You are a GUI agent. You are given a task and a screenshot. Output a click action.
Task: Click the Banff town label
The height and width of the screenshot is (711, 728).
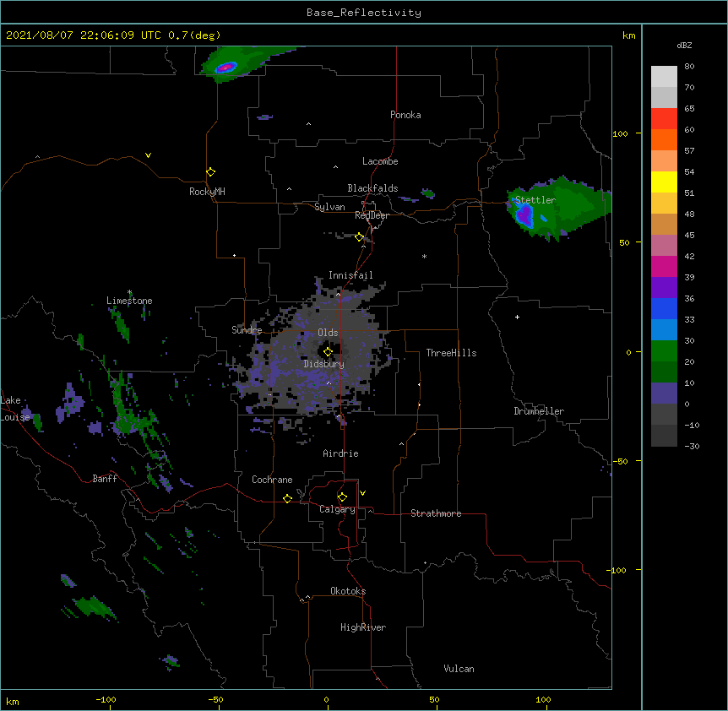click(x=105, y=479)
